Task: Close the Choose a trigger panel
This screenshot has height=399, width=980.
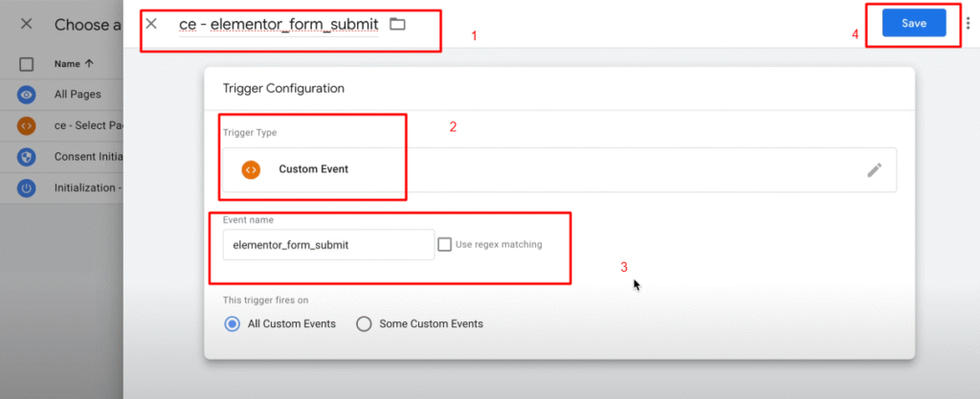Action: tap(26, 24)
